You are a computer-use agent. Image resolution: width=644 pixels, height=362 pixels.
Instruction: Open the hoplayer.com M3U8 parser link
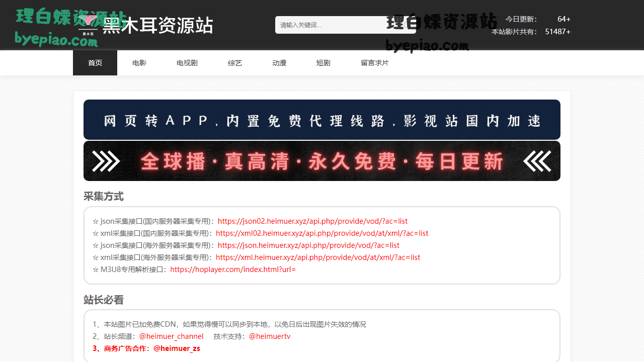pyautogui.click(x=233, y=269)
